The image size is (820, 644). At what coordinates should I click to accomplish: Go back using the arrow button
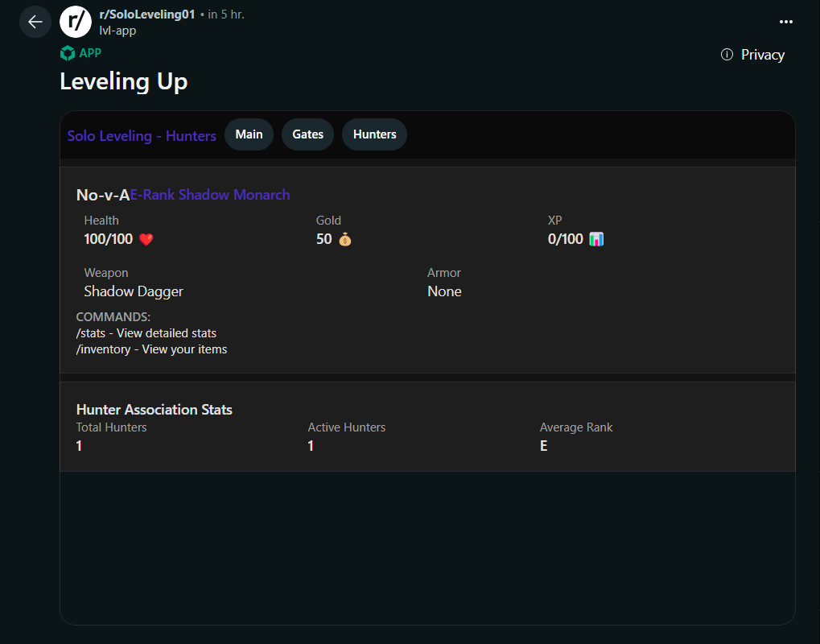tap(35, 22)
